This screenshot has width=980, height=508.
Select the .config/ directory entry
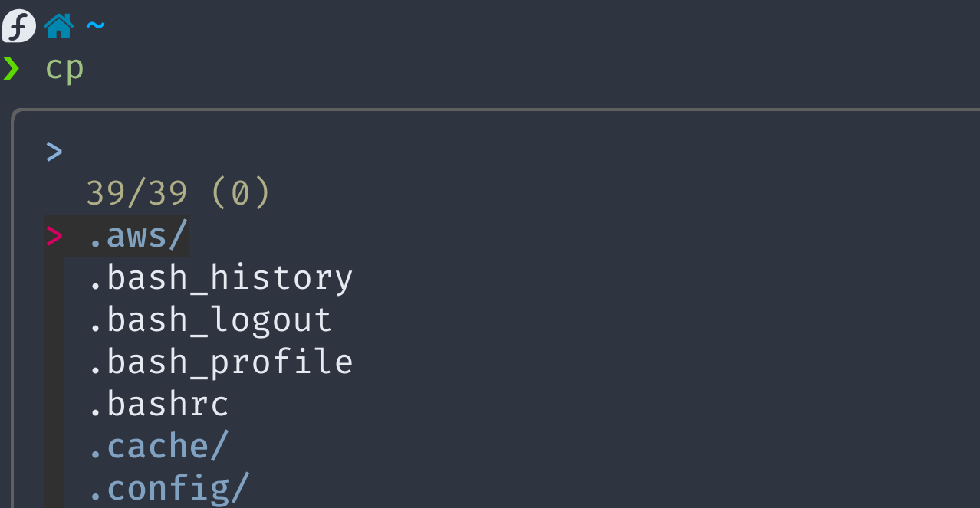(x=169, y=488)
